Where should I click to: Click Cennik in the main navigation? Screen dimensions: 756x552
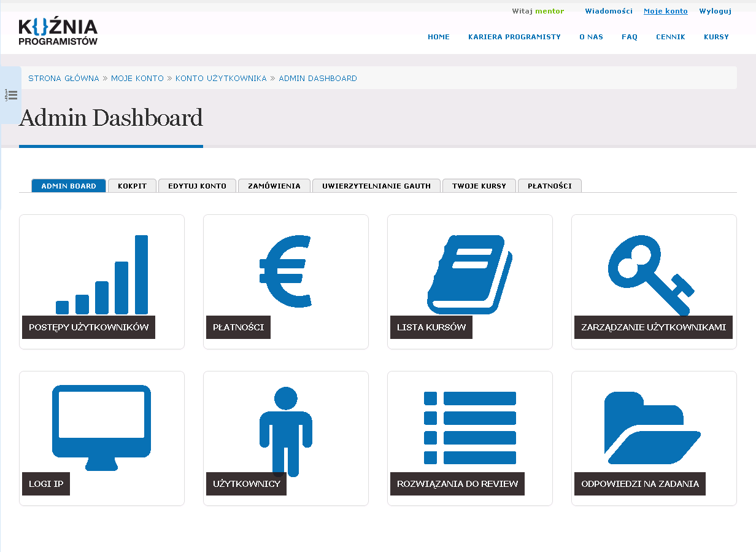pyautogui.click(x=670, y=37)
